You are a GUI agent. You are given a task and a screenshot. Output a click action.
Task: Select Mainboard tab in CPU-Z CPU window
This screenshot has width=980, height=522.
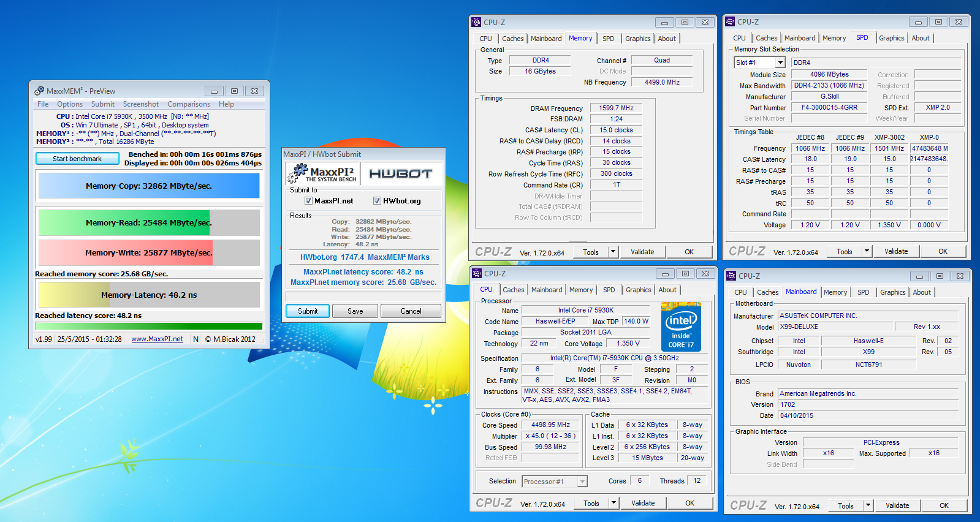pyautogui.click(x=547, y=290)
